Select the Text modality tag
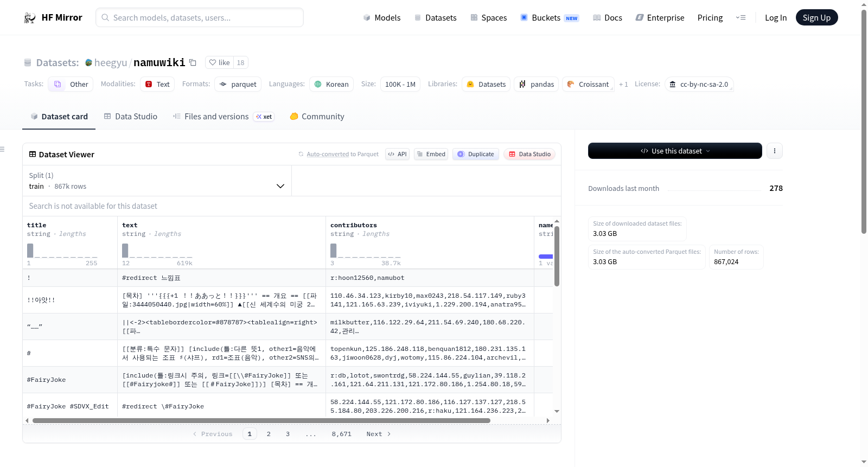868x467 pixels. (157, 84)
